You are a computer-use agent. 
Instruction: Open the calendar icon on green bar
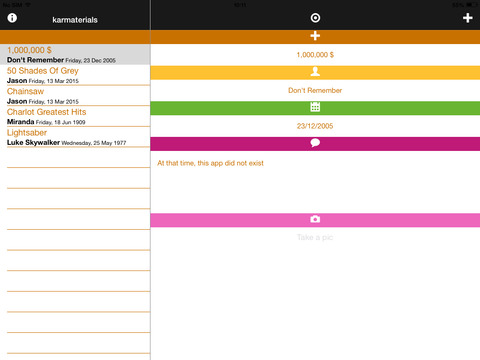click(315, 107)
